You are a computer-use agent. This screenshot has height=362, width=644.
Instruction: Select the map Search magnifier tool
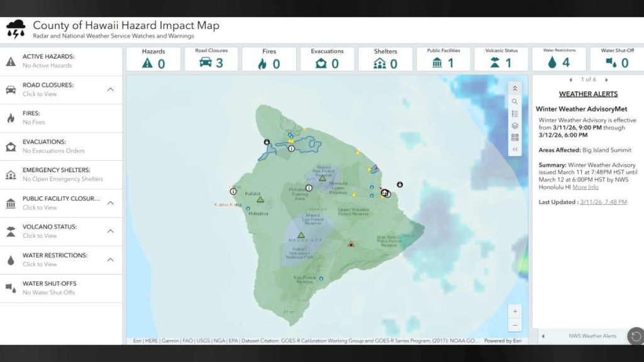point(515,101)
